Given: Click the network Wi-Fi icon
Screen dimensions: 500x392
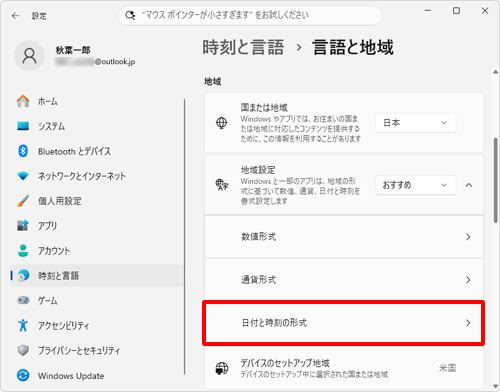Looking at the screenshot, I should point(23,176).
